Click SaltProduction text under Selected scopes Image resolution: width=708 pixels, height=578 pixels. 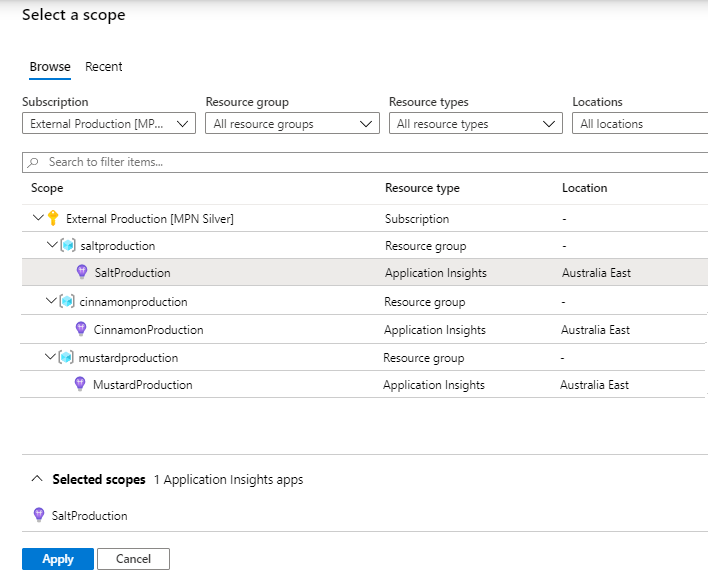89,516
